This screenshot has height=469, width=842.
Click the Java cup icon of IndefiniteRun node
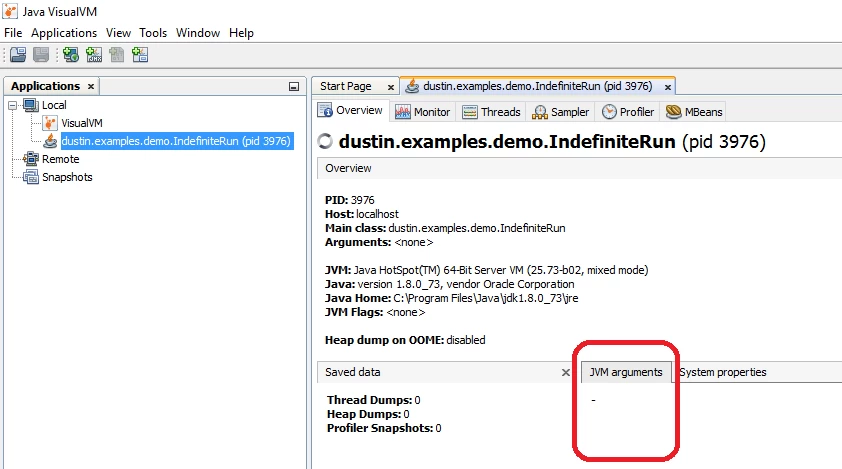(50, 141)
